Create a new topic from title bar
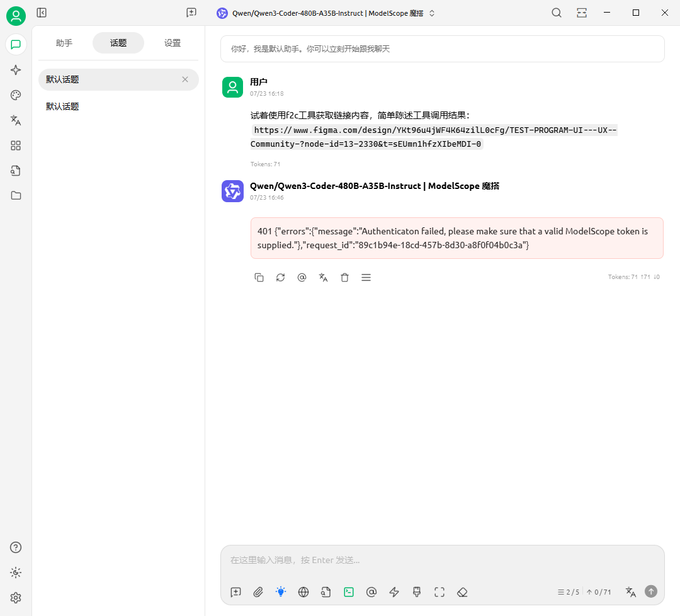Screen dimensions: 680x616 coord(191,13)
